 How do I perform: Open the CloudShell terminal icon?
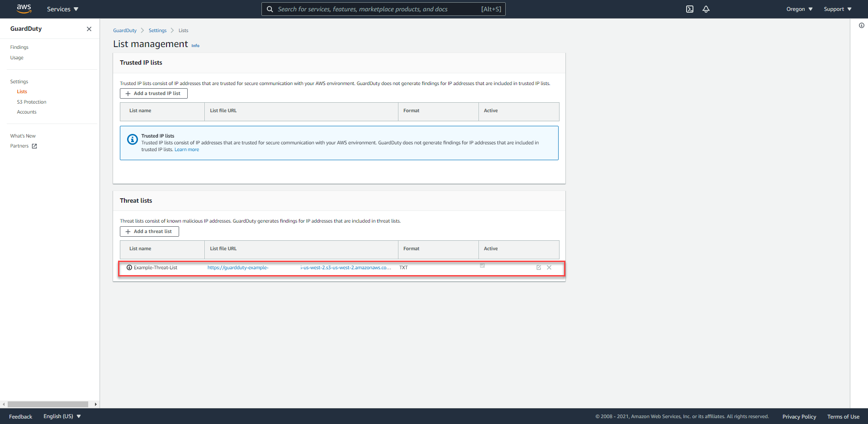coord(690,9)
